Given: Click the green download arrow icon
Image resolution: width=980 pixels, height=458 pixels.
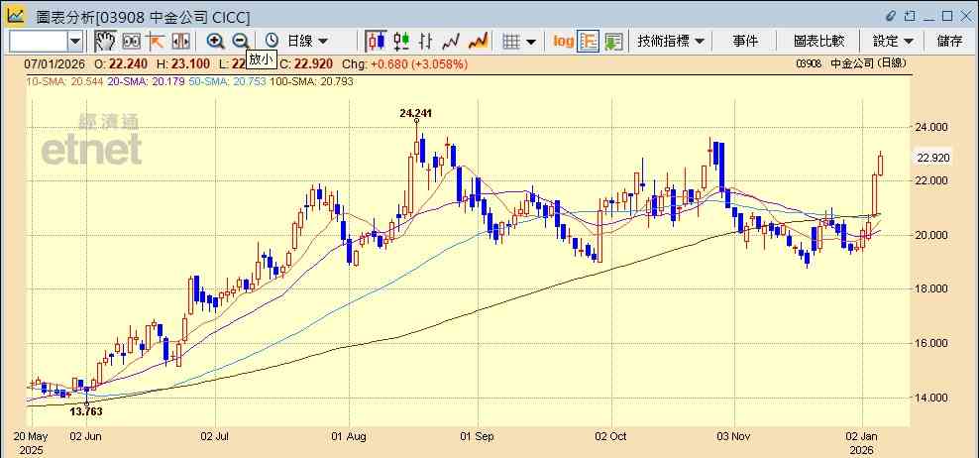Looking at the screenshot, I should tap(613, 42).
